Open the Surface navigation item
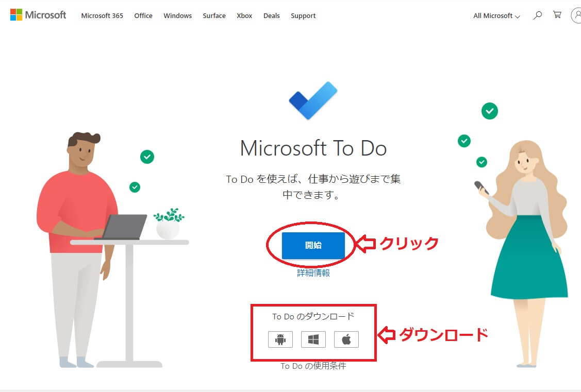Image resolution: width=581 pixels, height=392 pixels. click(214, 16)
